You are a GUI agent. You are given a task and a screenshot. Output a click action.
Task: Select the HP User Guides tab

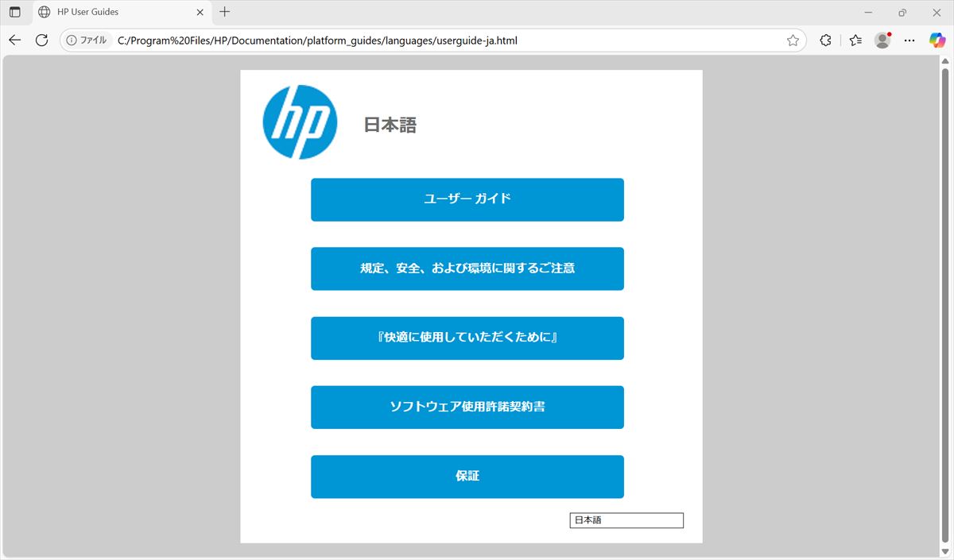click(x=121, y=12)
